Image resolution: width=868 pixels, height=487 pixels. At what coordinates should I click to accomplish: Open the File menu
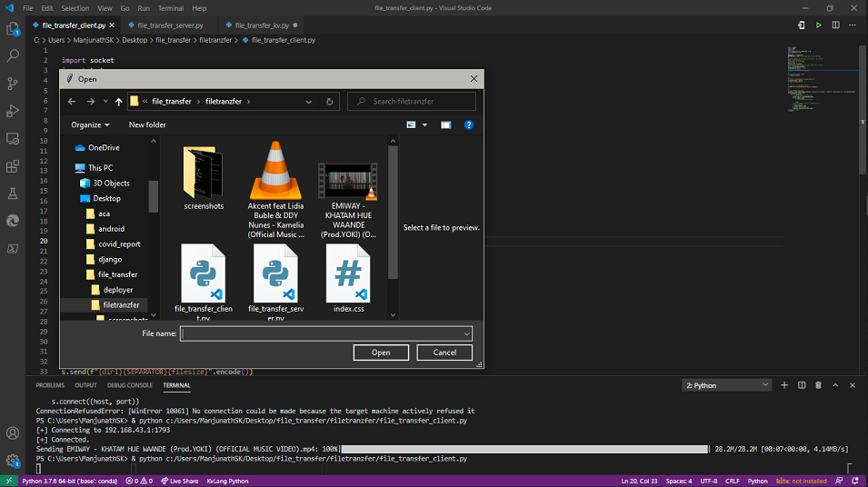click(27, 8)
